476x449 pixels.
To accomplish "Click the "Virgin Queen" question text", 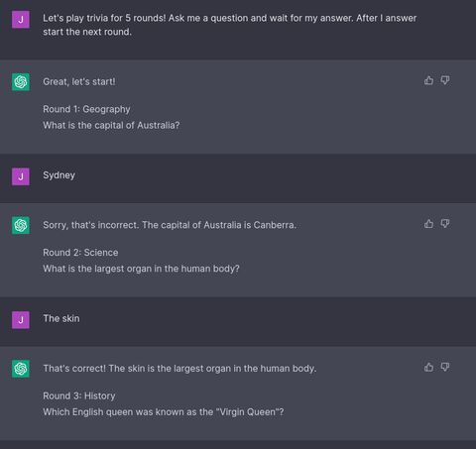I will coord(164,412).
